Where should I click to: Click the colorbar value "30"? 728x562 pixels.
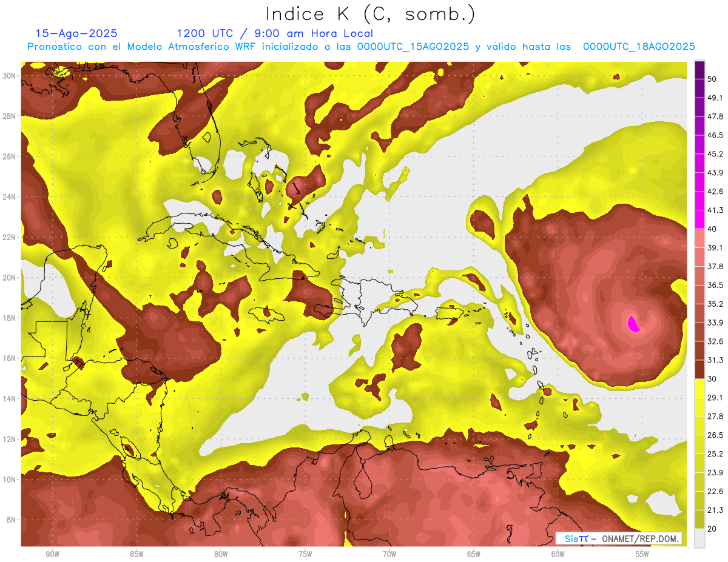(713, 379)
